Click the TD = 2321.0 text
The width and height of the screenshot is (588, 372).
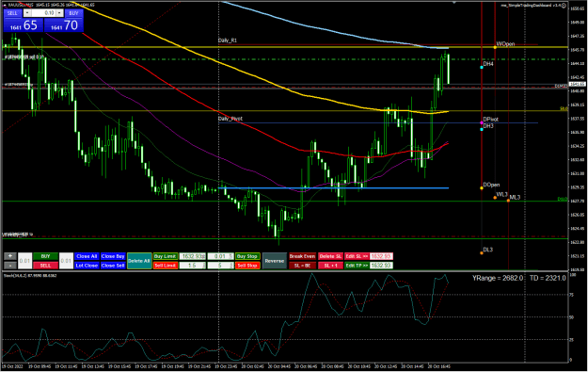(x=548, y=278)
